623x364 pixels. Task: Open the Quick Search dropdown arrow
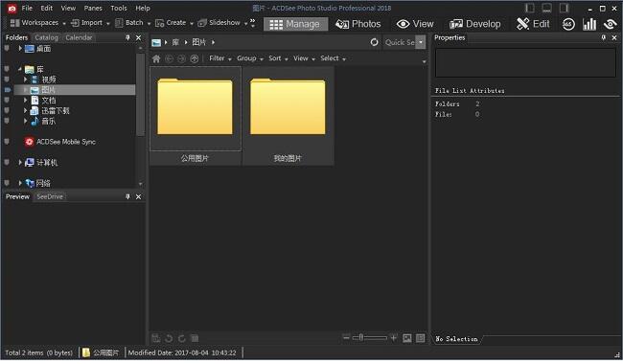(421, 42)
